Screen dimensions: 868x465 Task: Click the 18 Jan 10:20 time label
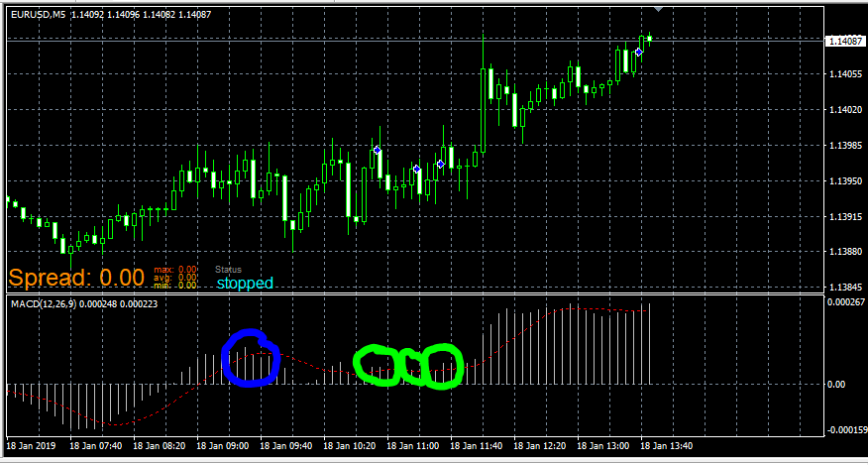coord(348,445)
